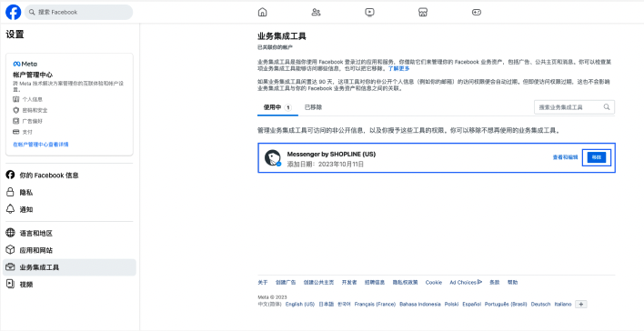Open the 开发者 footer link

click(349, 283)
